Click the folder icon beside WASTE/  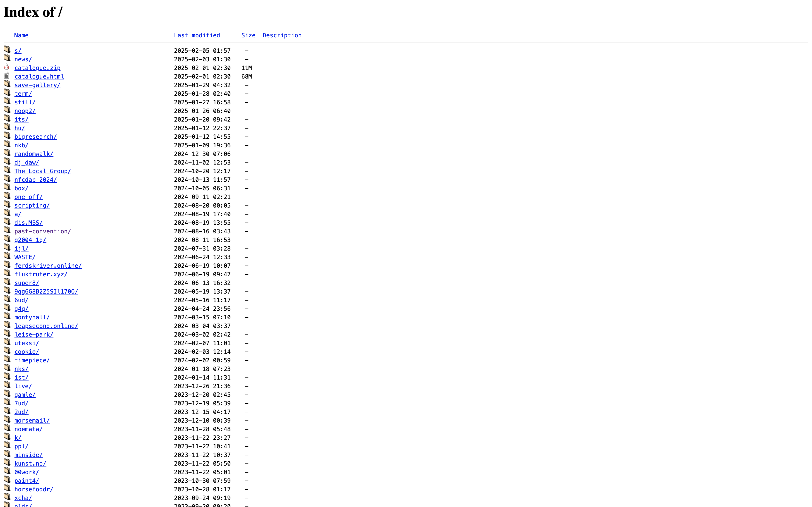coord(7,256)
